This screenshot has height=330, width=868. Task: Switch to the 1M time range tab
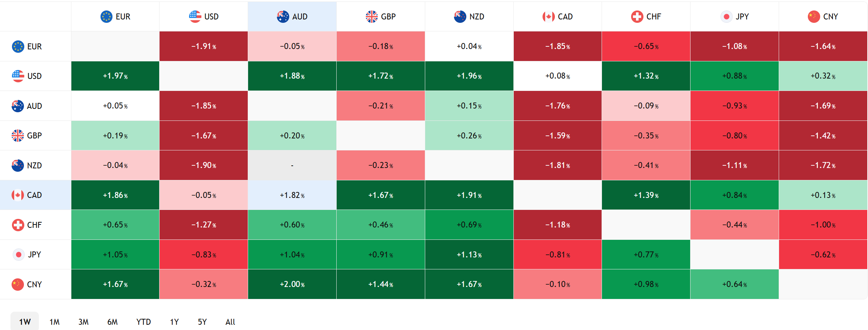pos(55,322)
